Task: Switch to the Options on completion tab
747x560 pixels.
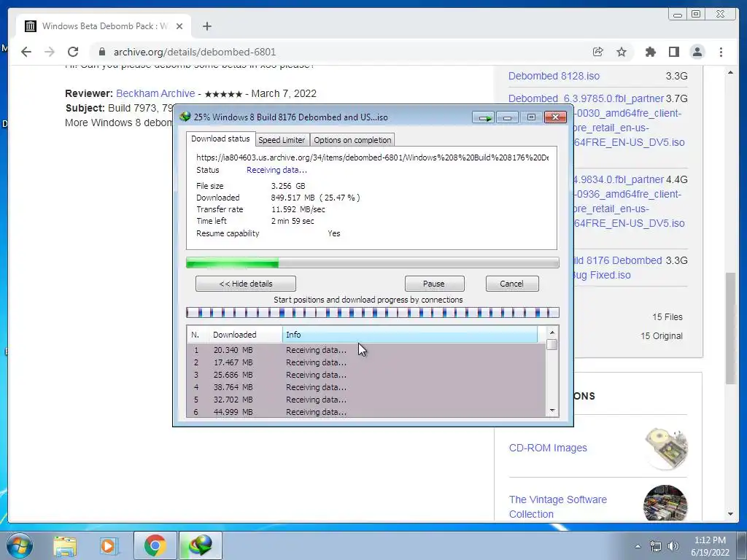Action: point(352,140)
